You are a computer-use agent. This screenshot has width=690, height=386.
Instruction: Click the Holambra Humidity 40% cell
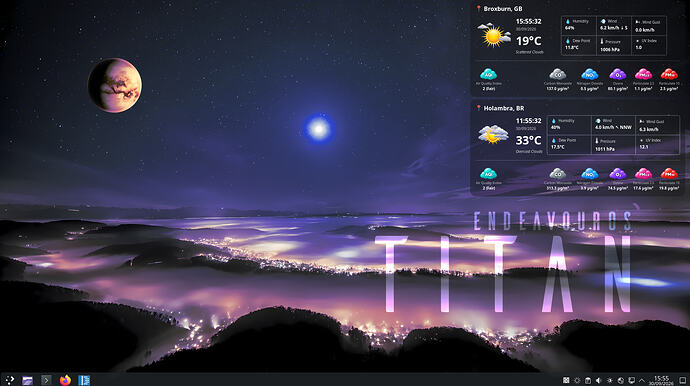coord(569,125)
